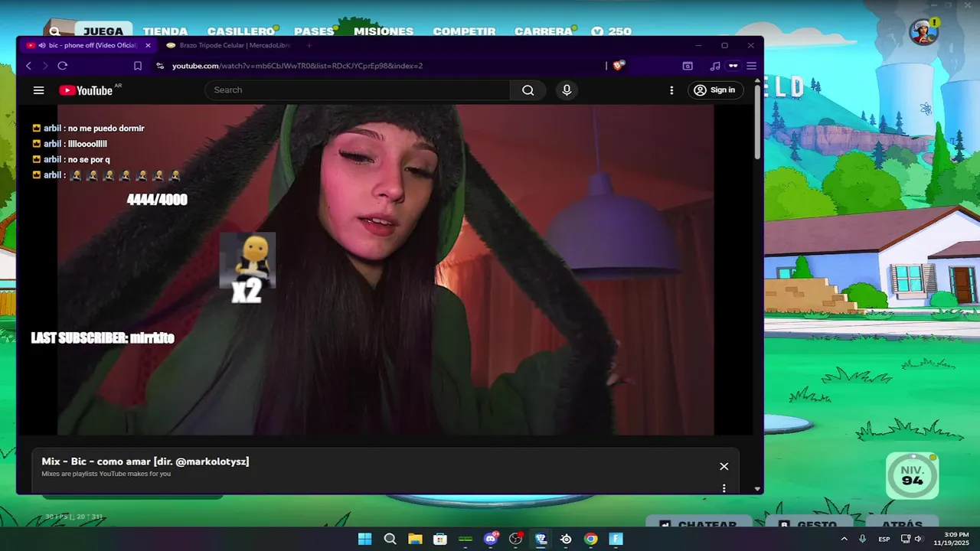Click the Mix - Bic - como amar title

coord(145,461)
